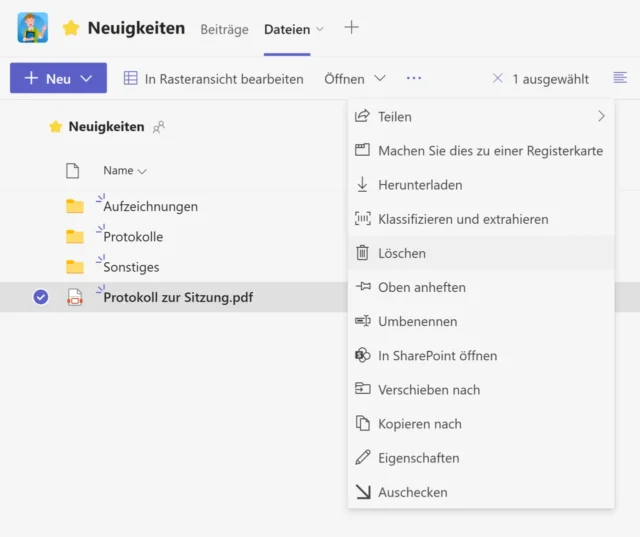The image size is (640, 537).
Task: Click the Neuigkeiten team avatar icon
Action: tap(33, 28)
